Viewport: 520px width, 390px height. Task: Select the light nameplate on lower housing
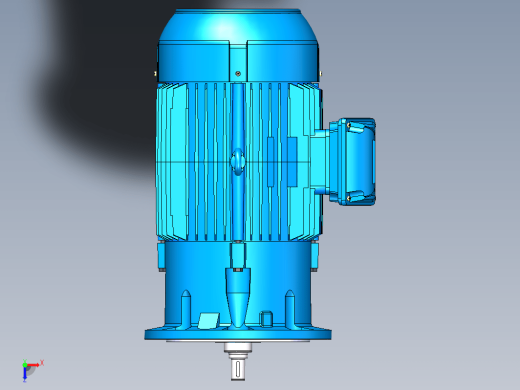(209, 321)
